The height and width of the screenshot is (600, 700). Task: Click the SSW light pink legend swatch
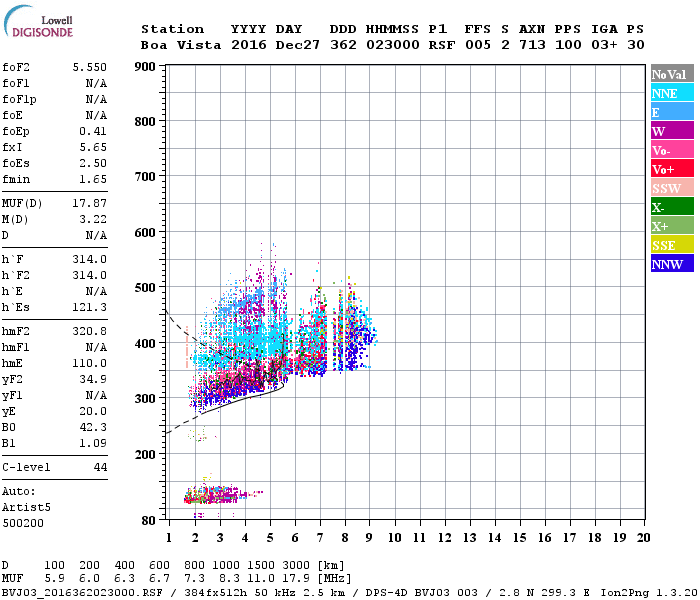coord(672,188)
